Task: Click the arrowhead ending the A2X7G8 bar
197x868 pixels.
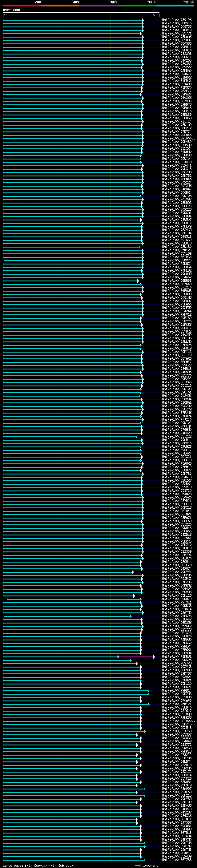Action: point(144,731)
